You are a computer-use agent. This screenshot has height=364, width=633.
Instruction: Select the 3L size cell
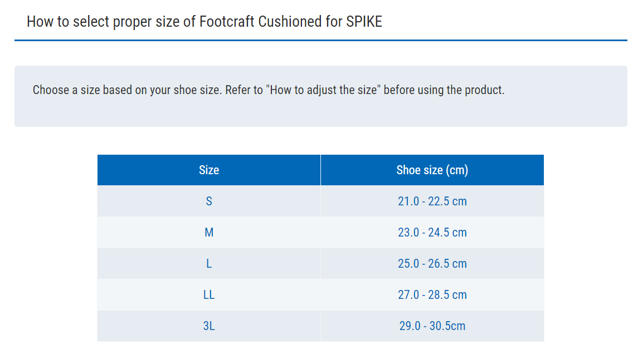[x=209, y=326]
